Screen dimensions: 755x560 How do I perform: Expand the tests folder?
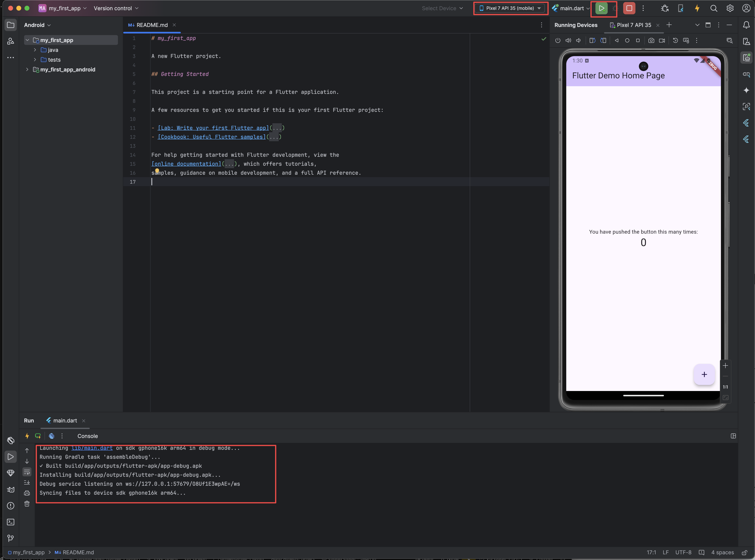pos(35,60)
